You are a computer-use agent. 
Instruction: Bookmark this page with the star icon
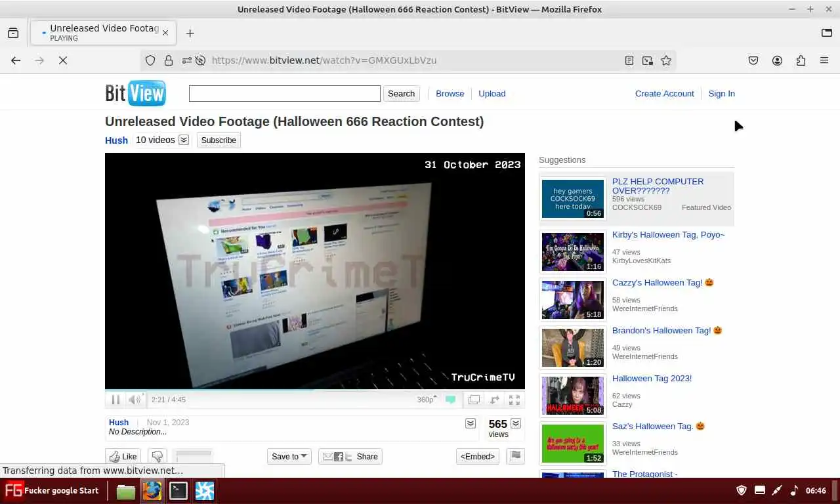coord(666,60)
